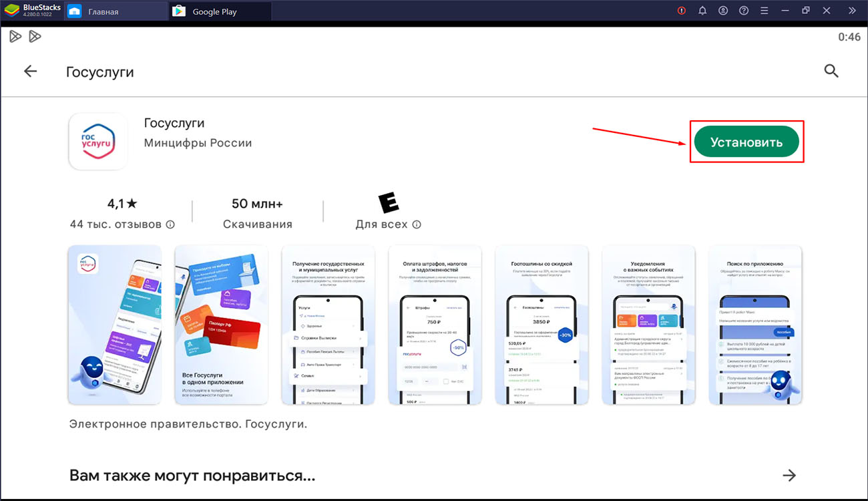The width and height of the screenshot is (868, 501).
Task: Open screenshot Госпошлины со скидкой
Action: [541, 325]
